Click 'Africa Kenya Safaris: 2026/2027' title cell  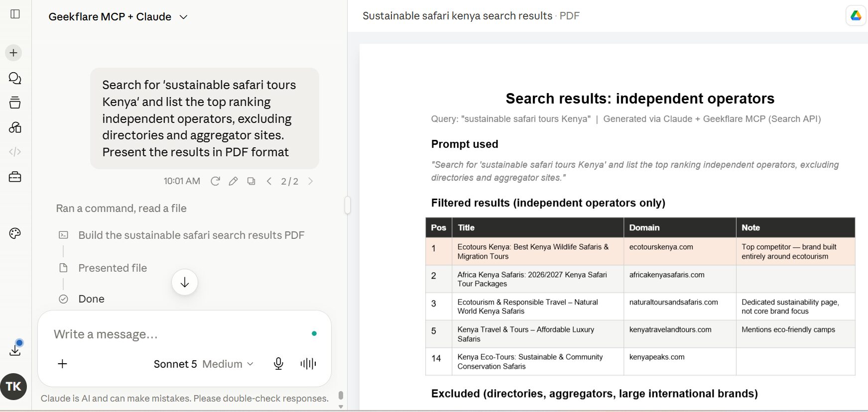538,279
